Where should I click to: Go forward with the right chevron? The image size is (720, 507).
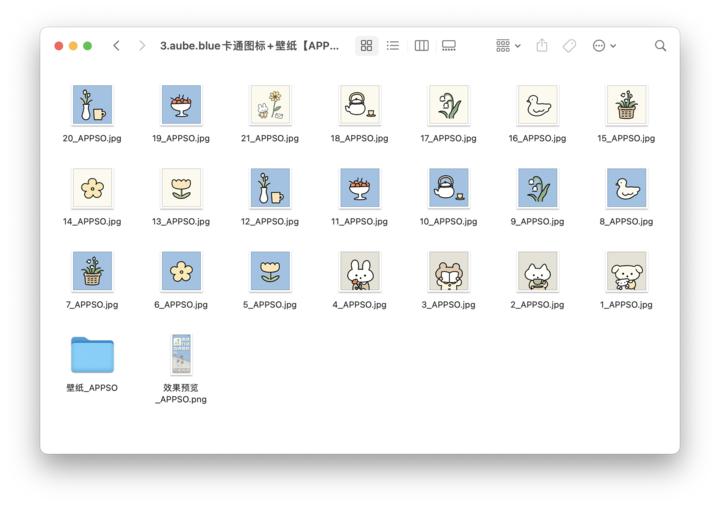(x=141, y=46)
